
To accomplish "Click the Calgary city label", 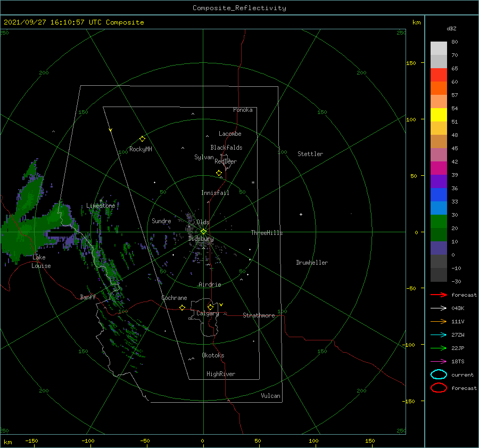I will [x=208, y=313].
